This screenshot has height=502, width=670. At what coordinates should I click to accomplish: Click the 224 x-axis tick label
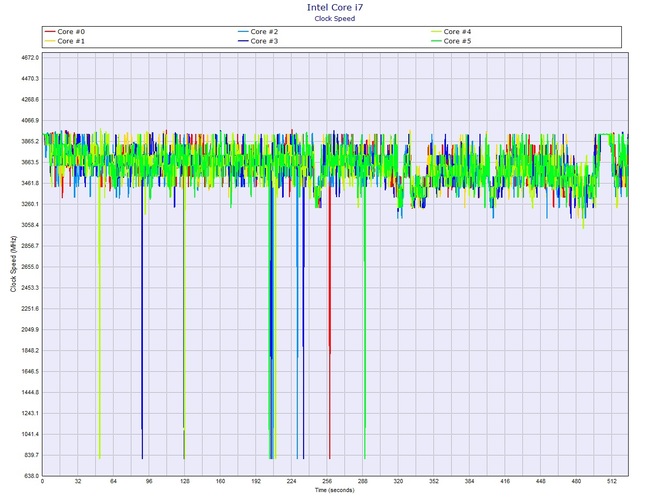point(291,481)
